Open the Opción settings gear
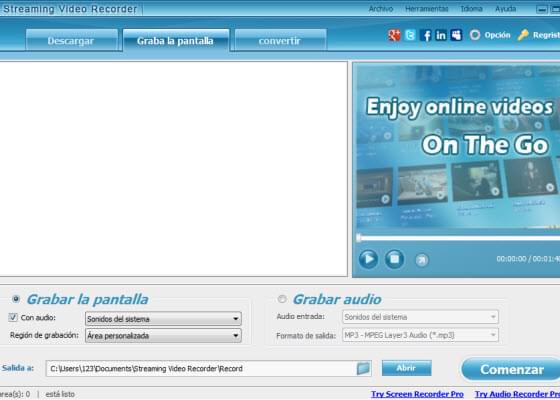Screen dimensions: 560x400 (475, 35)
